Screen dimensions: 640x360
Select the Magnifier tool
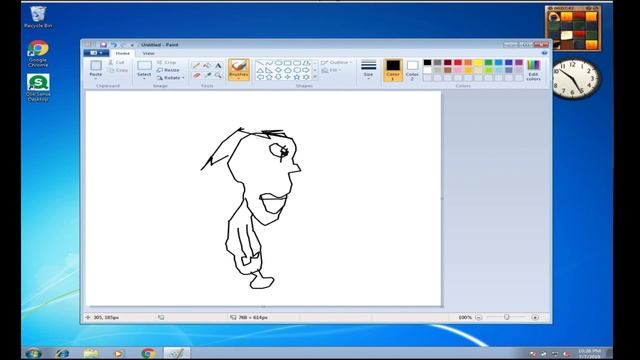tap(218, 76)
